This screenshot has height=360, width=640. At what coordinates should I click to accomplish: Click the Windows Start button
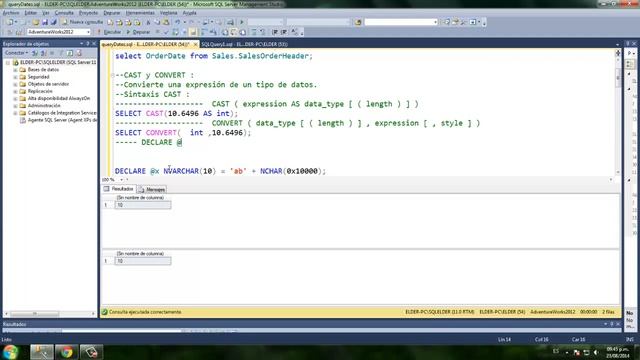[x=11, y=352]
